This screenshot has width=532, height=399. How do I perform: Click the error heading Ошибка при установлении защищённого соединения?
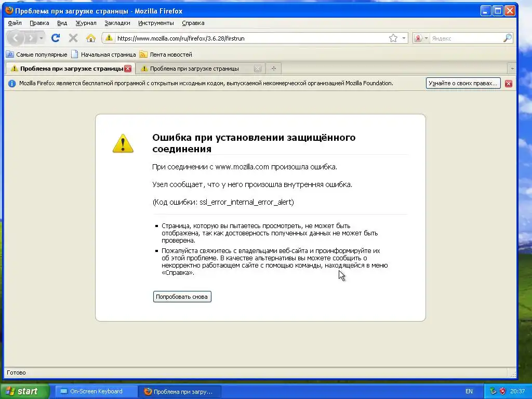click(x=254, y=143)
